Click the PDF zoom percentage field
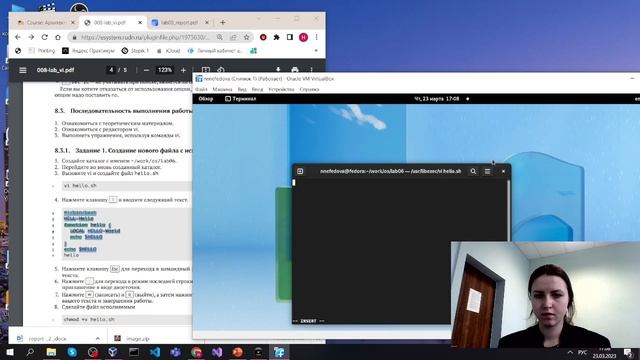The width and height of the screenshot is (640, 360). 165,70
